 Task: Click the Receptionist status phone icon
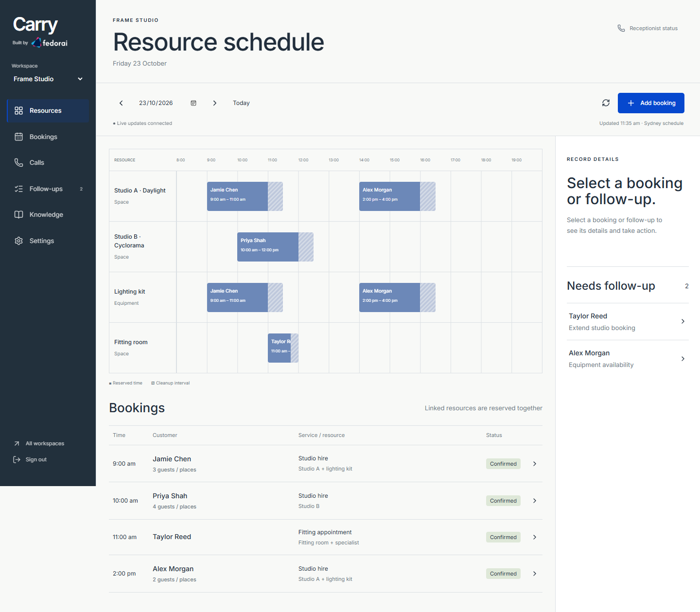(x=621, y=28)
